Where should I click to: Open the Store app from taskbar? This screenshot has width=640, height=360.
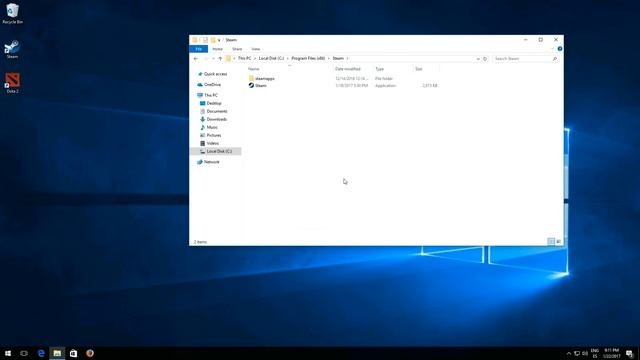click(73, 353)
